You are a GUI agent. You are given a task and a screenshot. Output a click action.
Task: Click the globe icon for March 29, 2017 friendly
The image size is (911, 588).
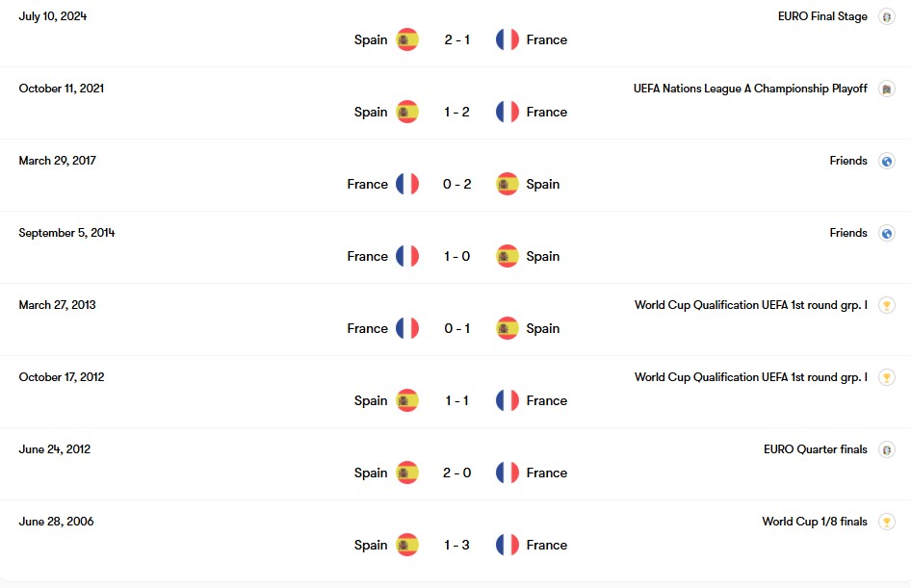coord(887,162)
